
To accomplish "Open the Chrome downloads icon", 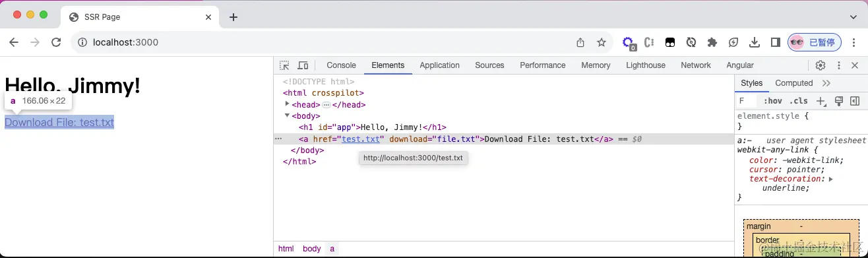I will coord(754,42).
